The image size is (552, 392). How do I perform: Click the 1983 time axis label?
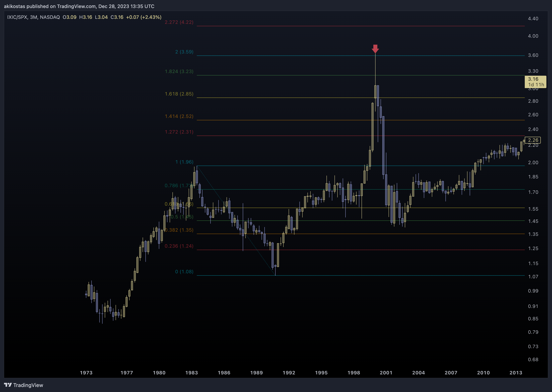pos(191,373)
